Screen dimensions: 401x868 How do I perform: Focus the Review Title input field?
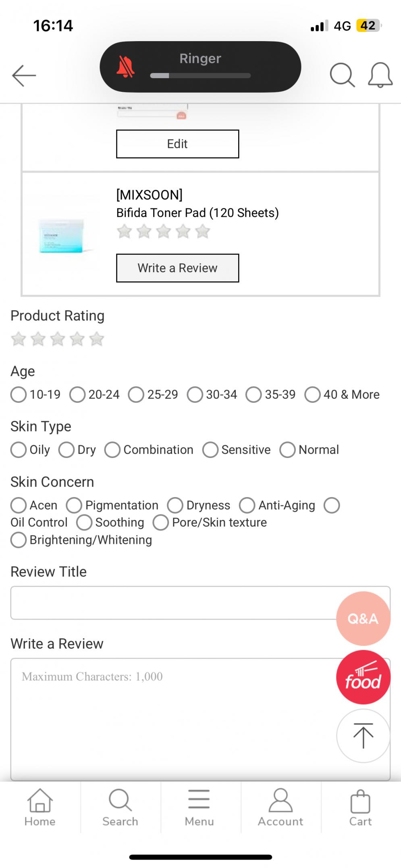click(173, 603)
